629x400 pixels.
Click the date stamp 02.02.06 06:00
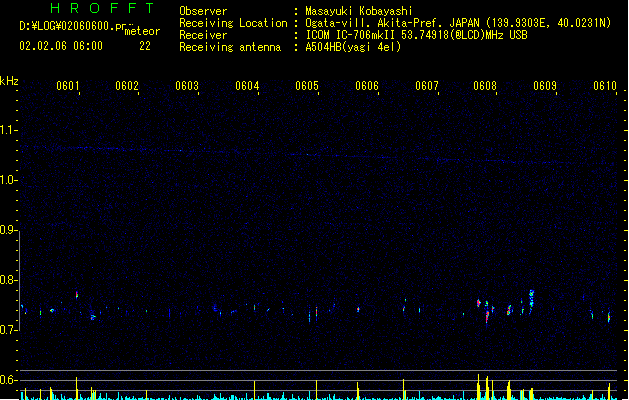coord(61,46)
